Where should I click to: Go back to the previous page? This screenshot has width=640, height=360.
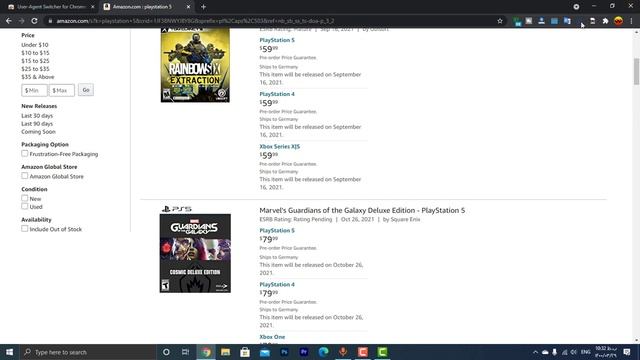pos(9,21)
